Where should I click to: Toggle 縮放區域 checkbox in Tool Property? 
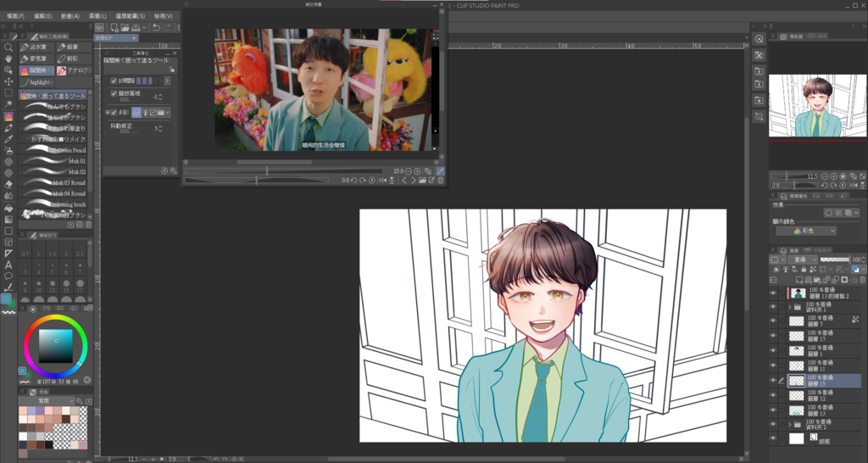coord(114,93)
